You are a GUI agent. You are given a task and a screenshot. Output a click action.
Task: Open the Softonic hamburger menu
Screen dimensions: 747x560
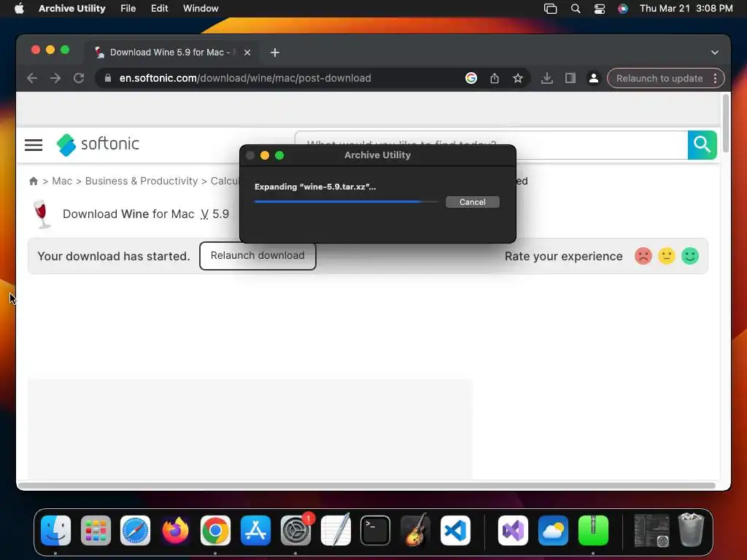(34, 145)
